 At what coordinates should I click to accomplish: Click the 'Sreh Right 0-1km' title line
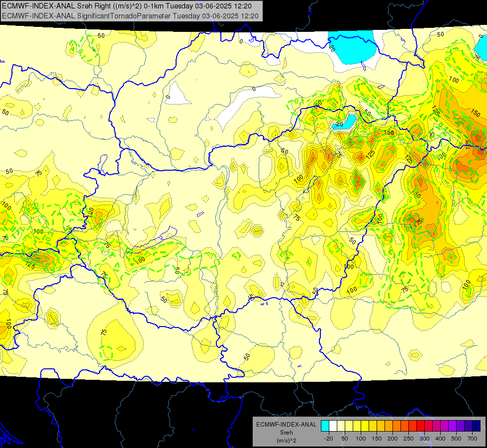click(127, 6)
